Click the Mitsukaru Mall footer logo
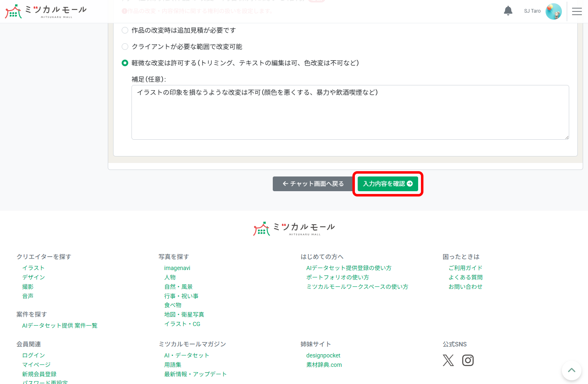The width and height of the screenshot is (588, 384). 294,228
